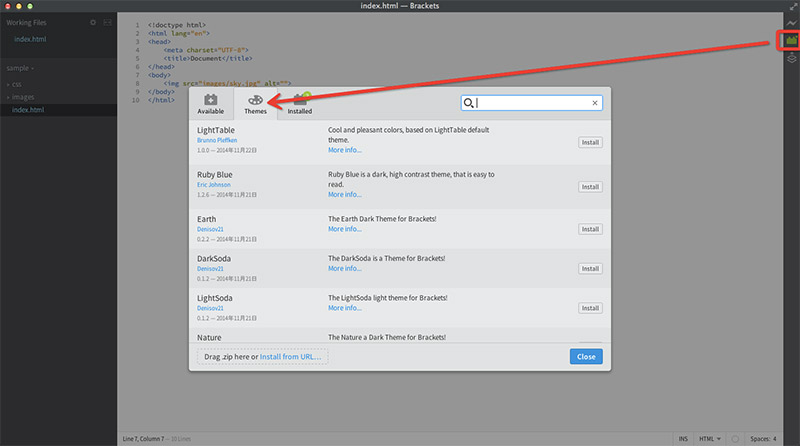Click the Line 7, Column 7 status text
800x446 pixels.
pyautogui.click(x=143, y=439)
